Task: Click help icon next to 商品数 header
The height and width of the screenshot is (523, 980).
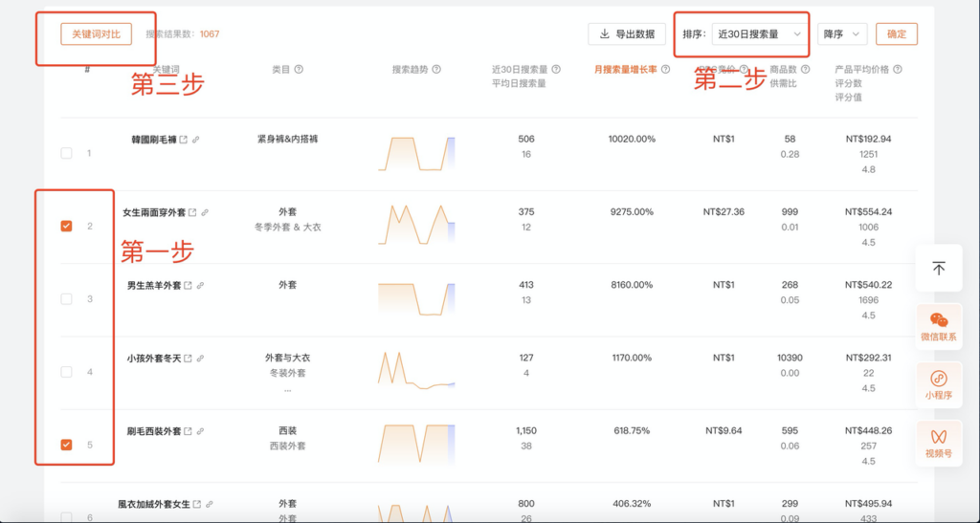Action: (x=806, y=69)
